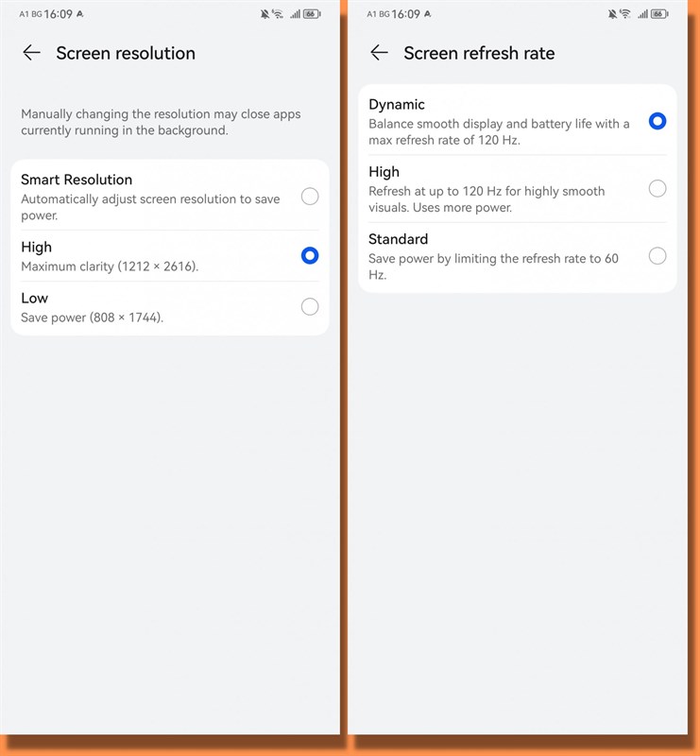Screen dimensions: 700x756
Task: Select the Smart Resolution radio button
Action: click(310, 197)
